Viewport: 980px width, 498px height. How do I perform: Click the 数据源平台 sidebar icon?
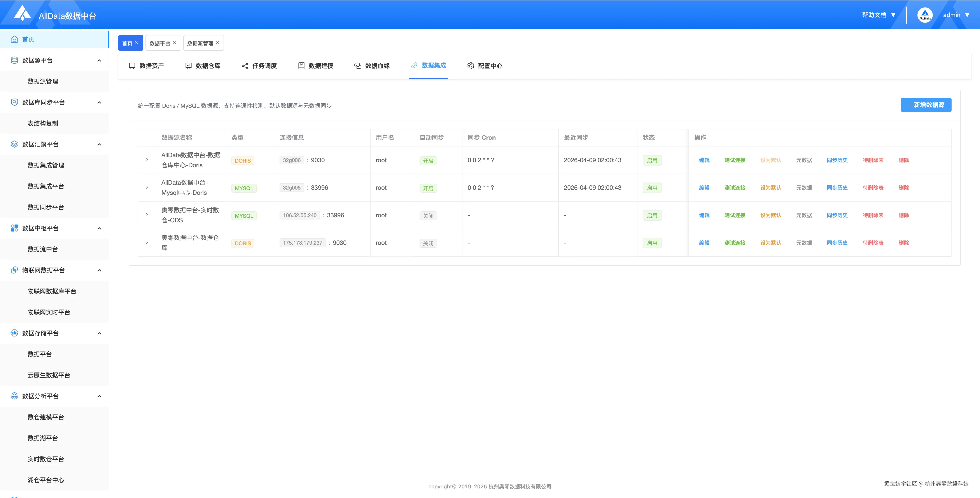tap(14, 60)
